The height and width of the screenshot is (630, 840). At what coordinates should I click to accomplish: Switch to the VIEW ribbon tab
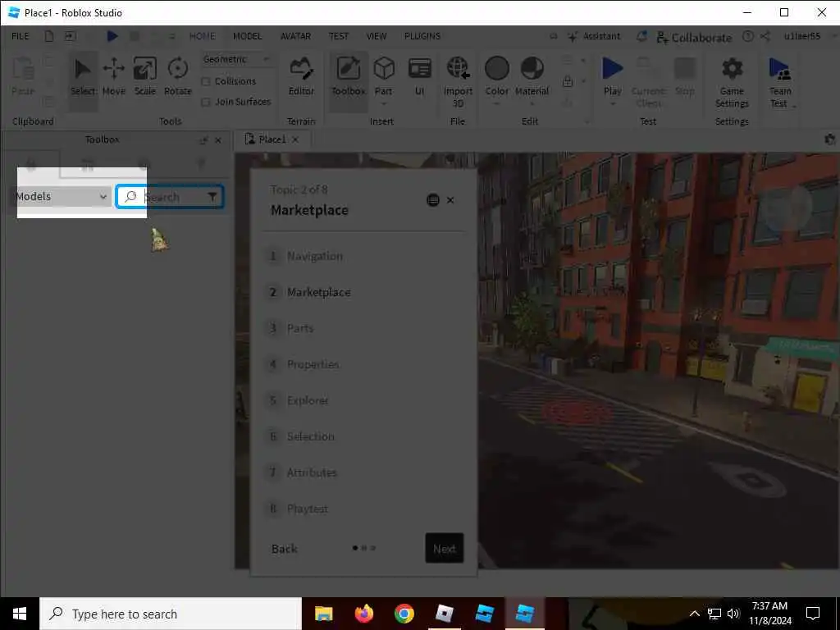tap(377, 36)
